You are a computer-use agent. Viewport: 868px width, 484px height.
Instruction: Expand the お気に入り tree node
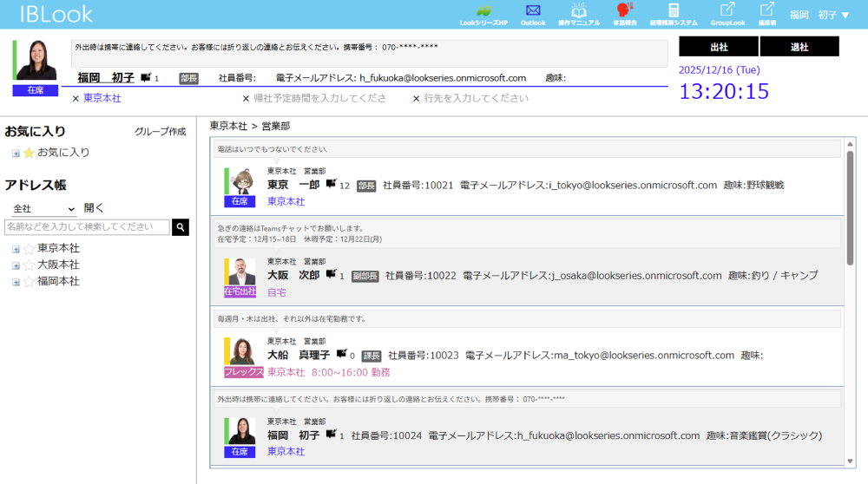pyautogui.click(x=16, y=154)
